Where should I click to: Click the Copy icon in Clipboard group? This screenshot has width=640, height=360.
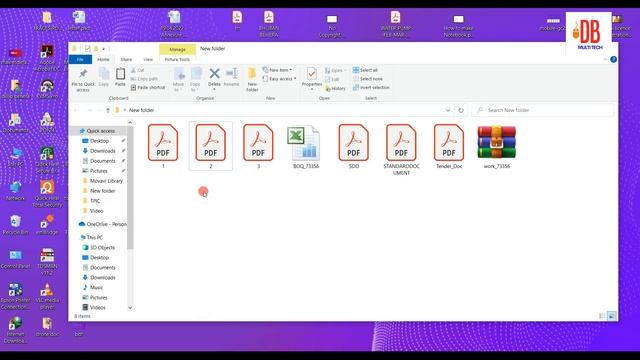tap(104, 74)
